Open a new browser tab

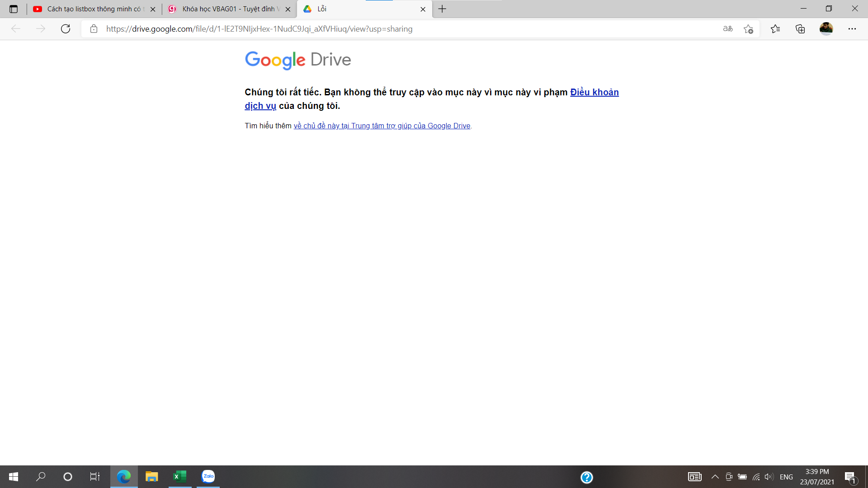tap(442, 9)
